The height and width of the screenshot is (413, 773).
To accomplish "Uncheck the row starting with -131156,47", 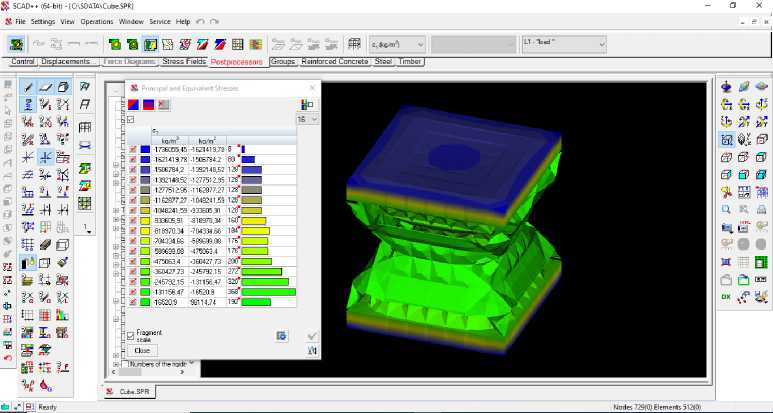I will [x=133, y=292].
